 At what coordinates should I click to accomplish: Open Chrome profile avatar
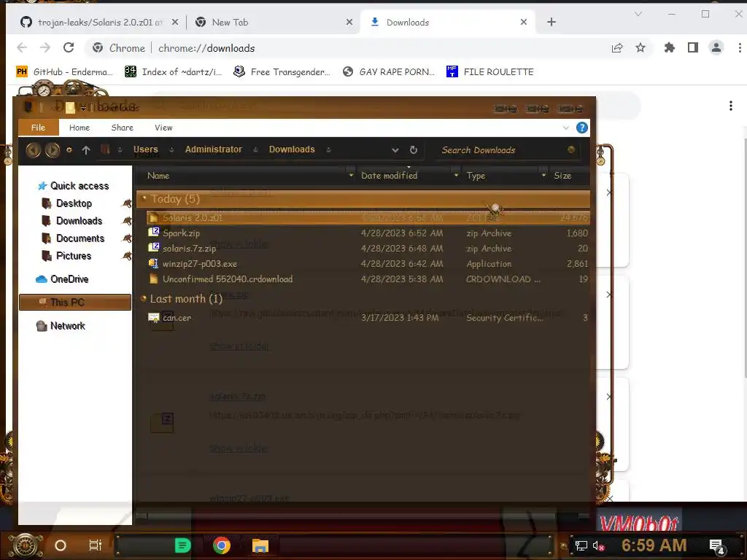(x=716, y=47)
